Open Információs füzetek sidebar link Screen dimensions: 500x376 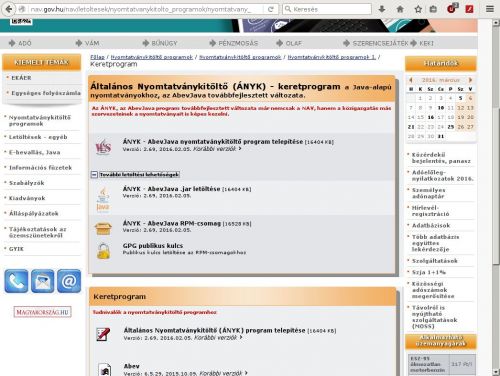coord(40,168)
